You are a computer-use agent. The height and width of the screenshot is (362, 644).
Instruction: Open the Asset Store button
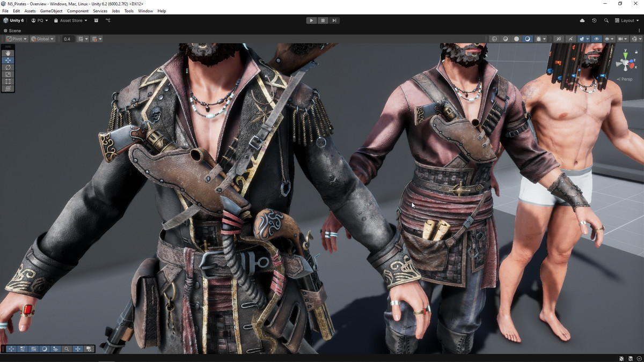[x=71, y=20]
